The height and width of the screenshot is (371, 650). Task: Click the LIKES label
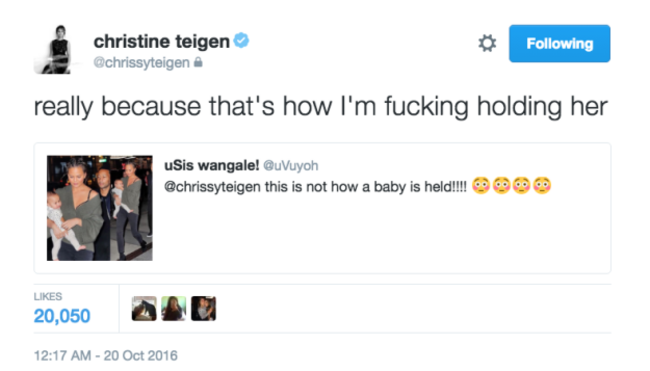[x=48, y=296]
